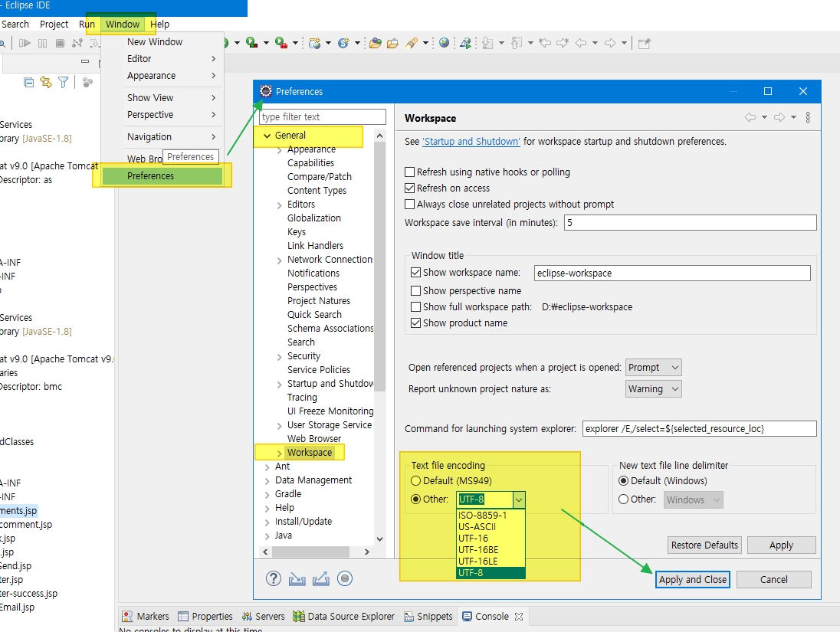Click the Previous Annotation icon in toolbar
840x632 pixels.
[x=517, y=43]
